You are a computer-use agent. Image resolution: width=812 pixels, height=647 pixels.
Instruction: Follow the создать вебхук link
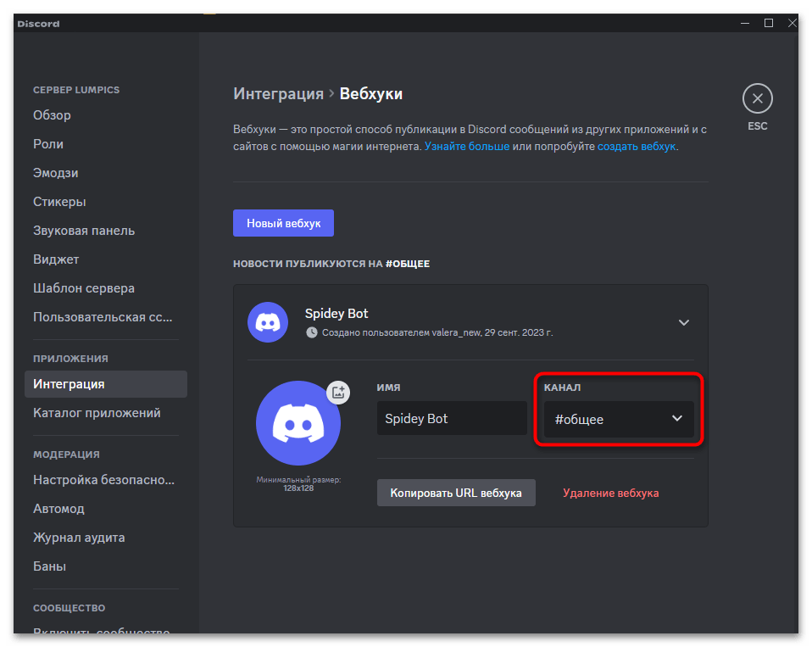pyautogui.click(x=637, y=147)
